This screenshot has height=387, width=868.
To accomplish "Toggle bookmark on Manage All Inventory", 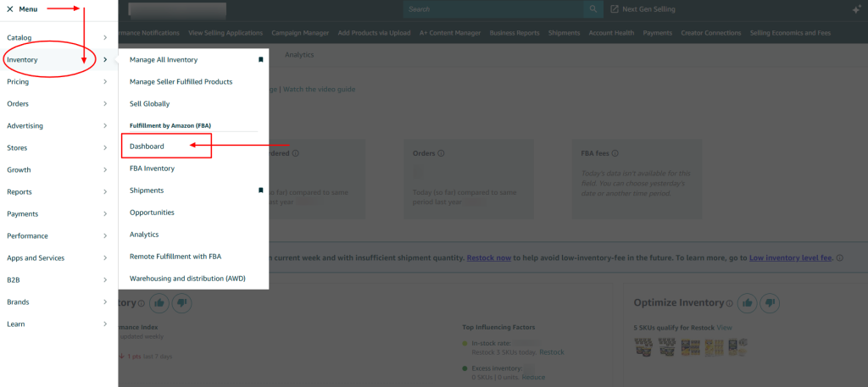I will [x=261, y=60].
